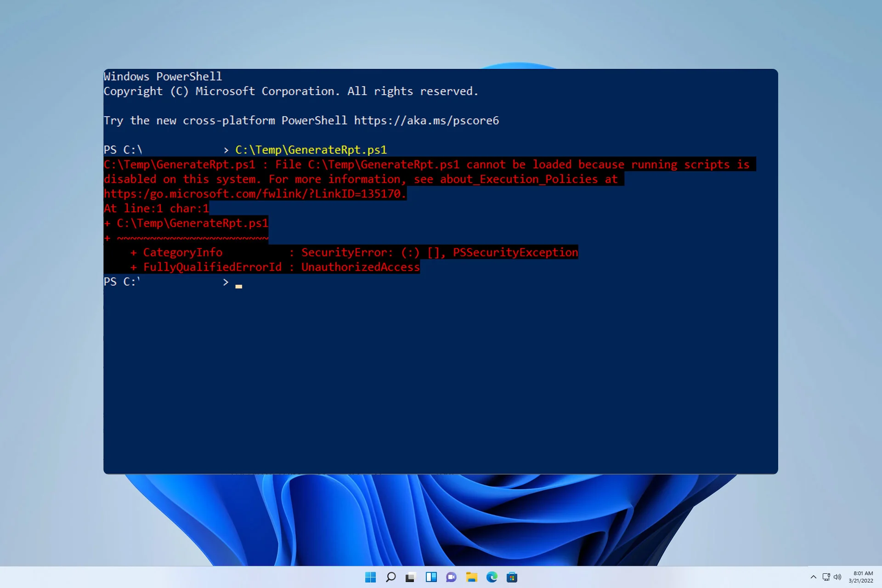882x588 pixels.
Task: Open File Explorer
Action: tap(472, 577)
